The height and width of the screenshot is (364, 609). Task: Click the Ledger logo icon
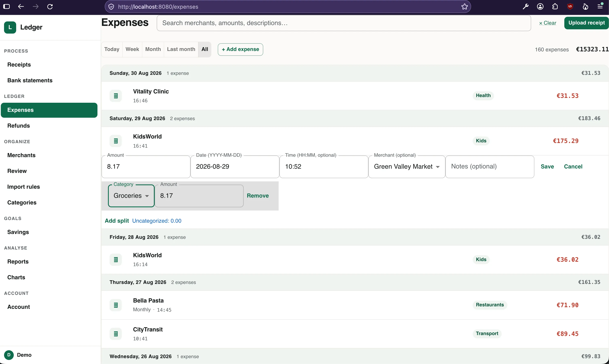pos(10,27)
